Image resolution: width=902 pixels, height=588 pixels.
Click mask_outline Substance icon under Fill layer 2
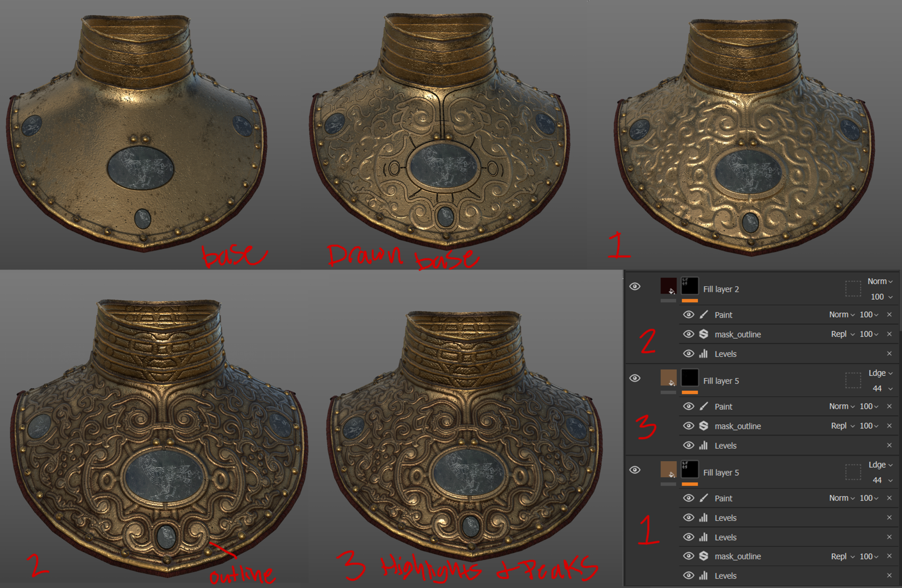click(x=704, y=334)
